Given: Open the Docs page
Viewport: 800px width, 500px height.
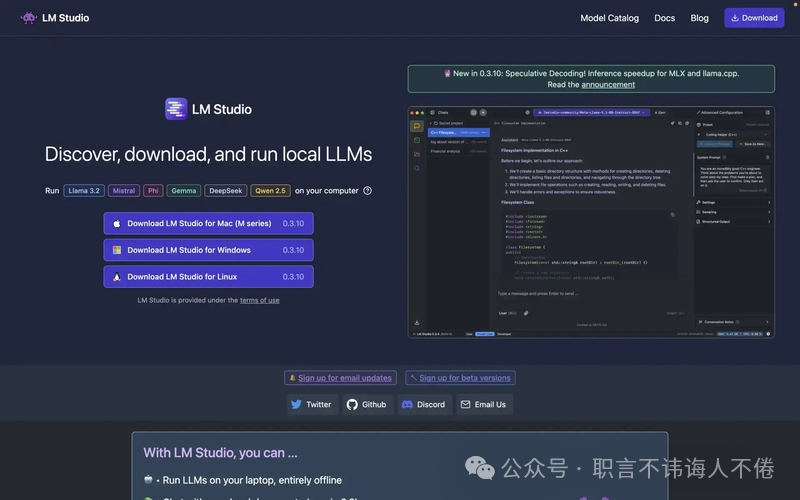Looking at the screenshot, I should coord(664,18).
